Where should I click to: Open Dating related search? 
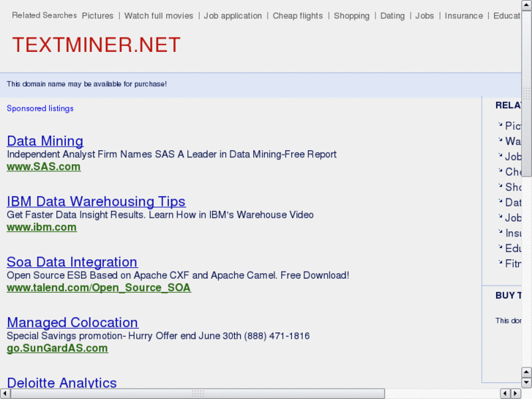pyautogui.click(x=392, y=15)
